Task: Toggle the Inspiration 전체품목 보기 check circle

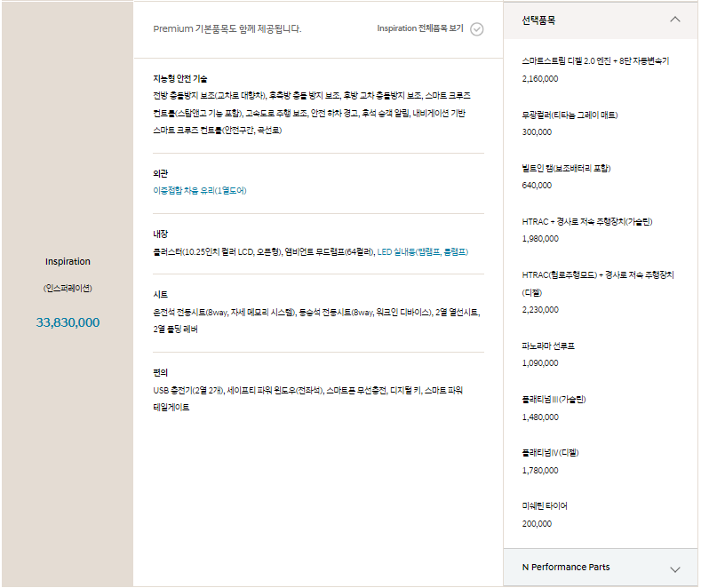Action: click(476, 29)
